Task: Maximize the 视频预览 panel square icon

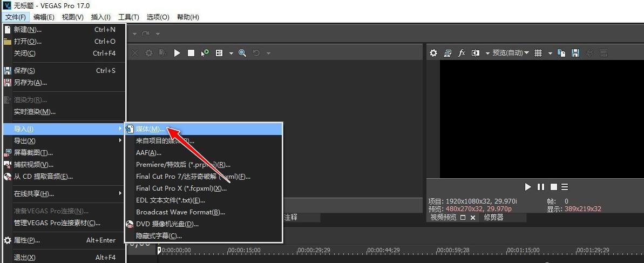Action: coord(463,218)
